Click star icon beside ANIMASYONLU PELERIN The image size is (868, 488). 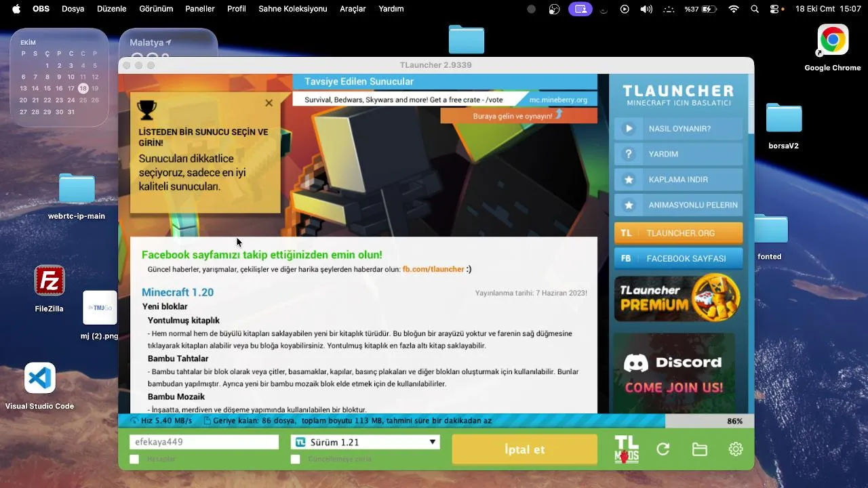click(x=629, y=205)
